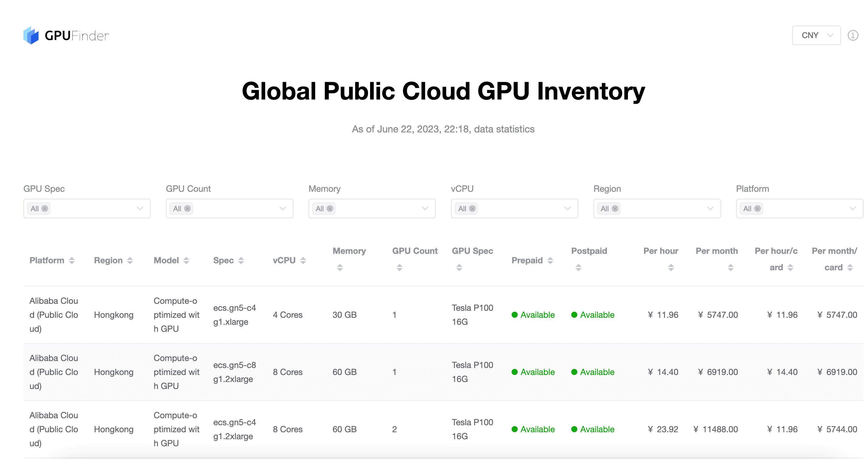This screenshot has height=459, width=868.
Task: Sort the table by GPU Spec column
Action: tap(459, 267)
